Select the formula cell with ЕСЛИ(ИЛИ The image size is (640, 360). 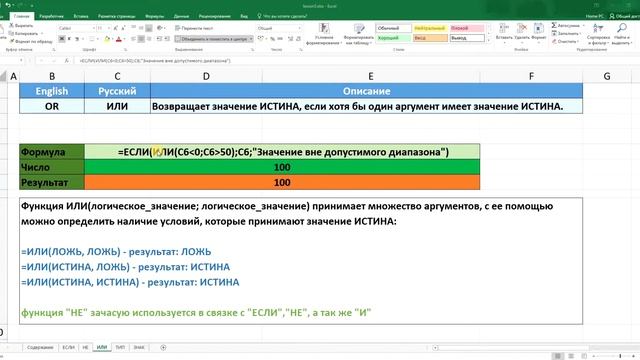(x=282, y=152)
